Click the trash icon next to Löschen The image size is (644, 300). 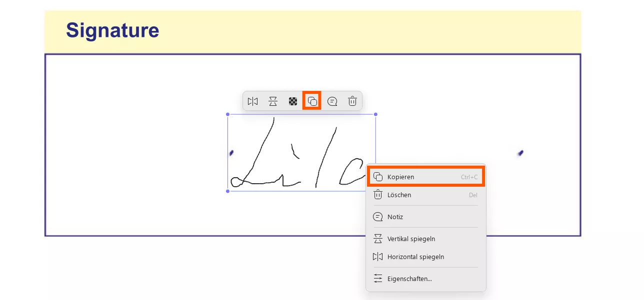[x=378, y=195]
